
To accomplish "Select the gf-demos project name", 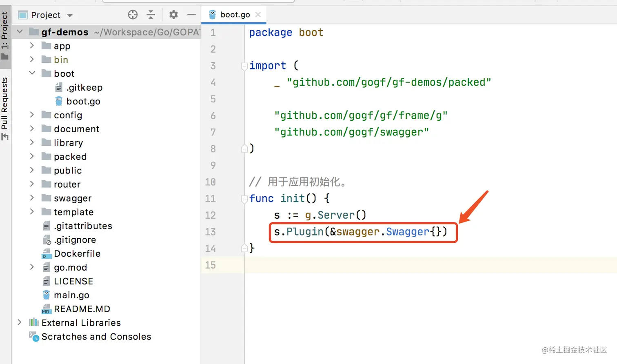I will 65,32.
